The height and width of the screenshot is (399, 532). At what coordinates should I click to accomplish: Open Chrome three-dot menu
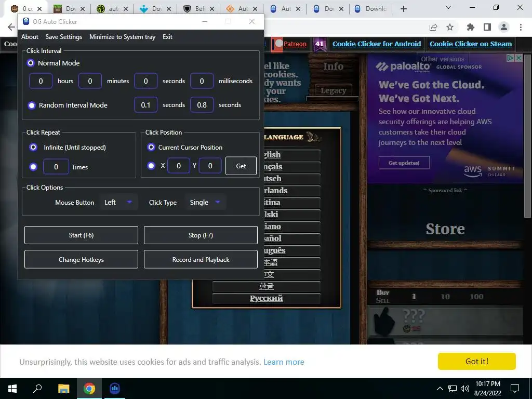[x=521, y=27]
